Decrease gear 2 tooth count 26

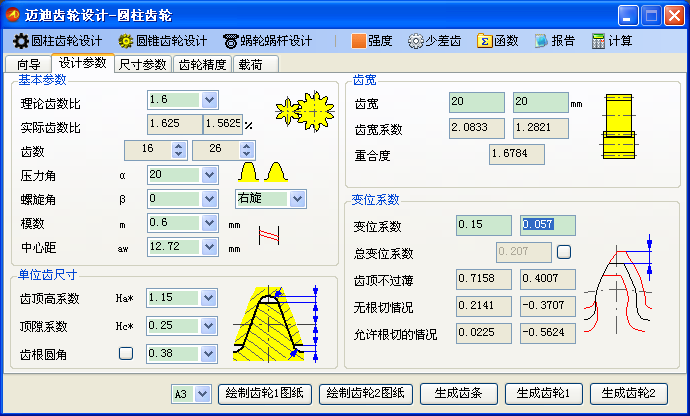[246, 154]
